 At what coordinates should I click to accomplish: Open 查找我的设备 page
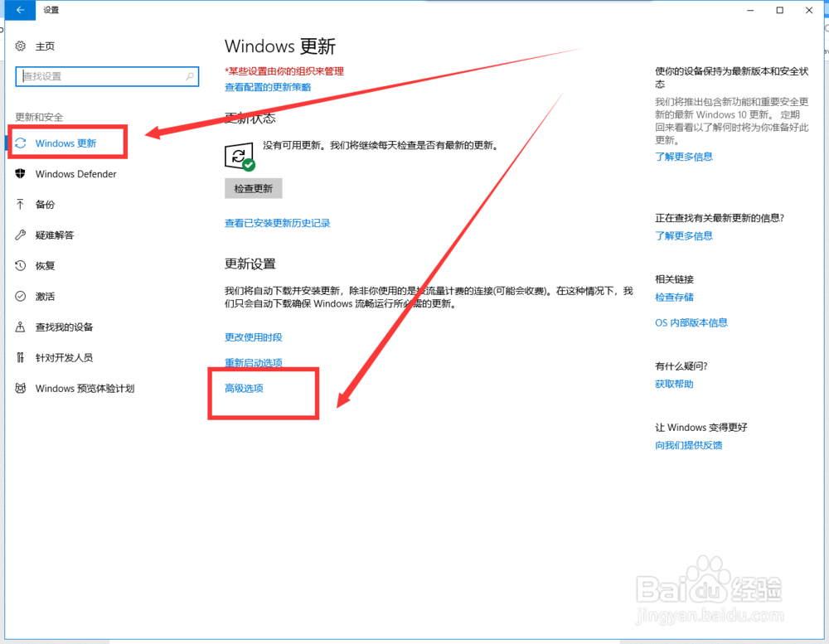pyautogui.click(x=64, y=327)
